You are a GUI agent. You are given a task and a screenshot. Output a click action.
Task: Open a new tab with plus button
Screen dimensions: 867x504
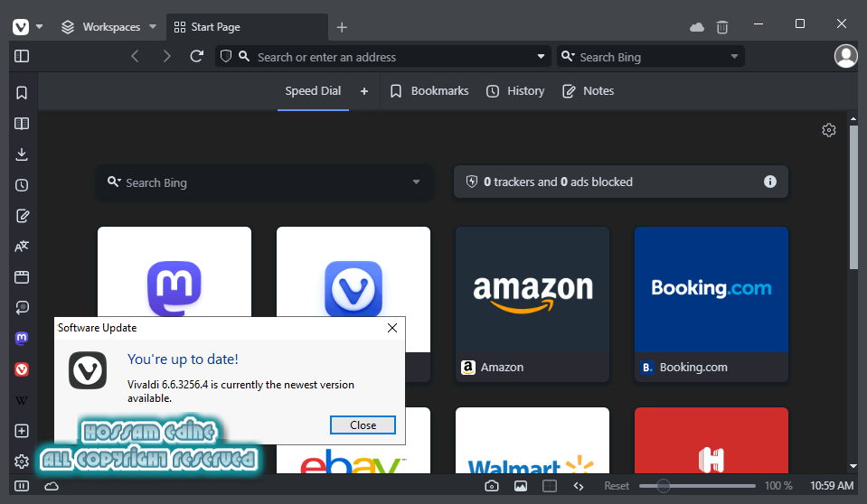click(x=342, y=27)
